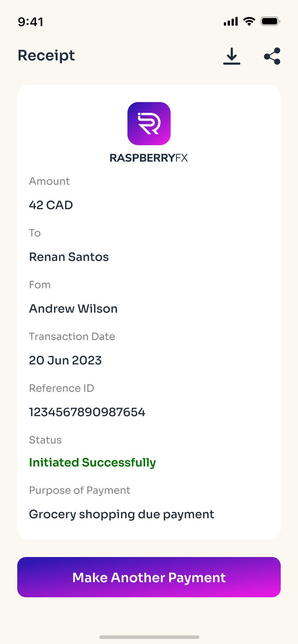
Task: Tap the Purpose of Payment label
Action: click(80, 491)
